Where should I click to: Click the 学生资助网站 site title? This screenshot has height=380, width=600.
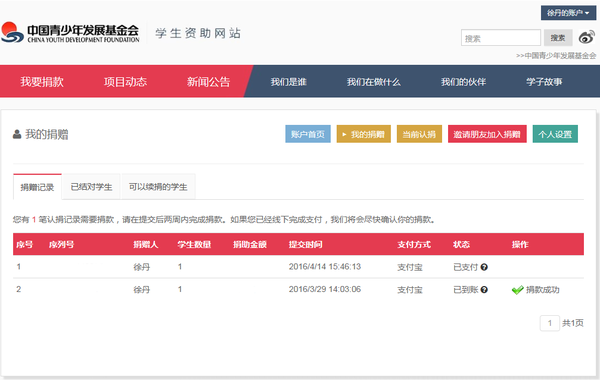coord(198,33)
